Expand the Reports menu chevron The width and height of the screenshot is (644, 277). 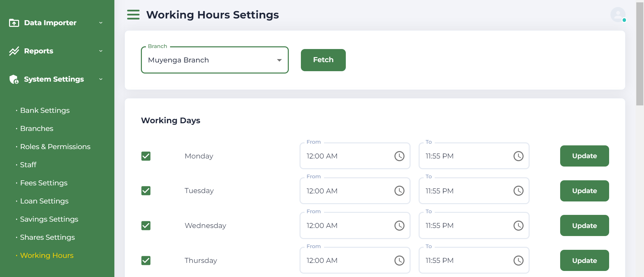[x=101, y=51]
